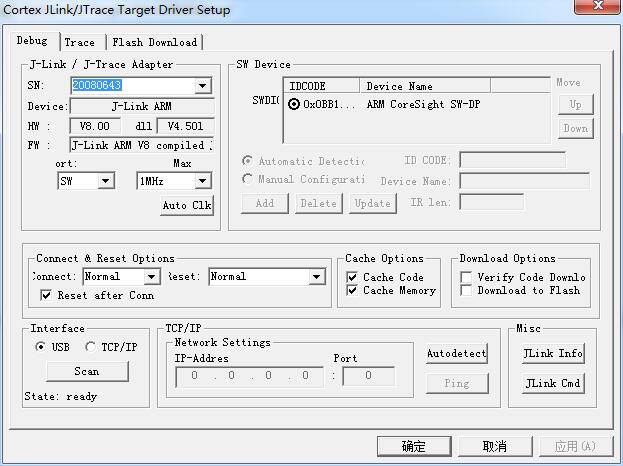623x466 pixels.
Task: Enable Verify Code Download checkbox
Action: click(x=466, y=277)
